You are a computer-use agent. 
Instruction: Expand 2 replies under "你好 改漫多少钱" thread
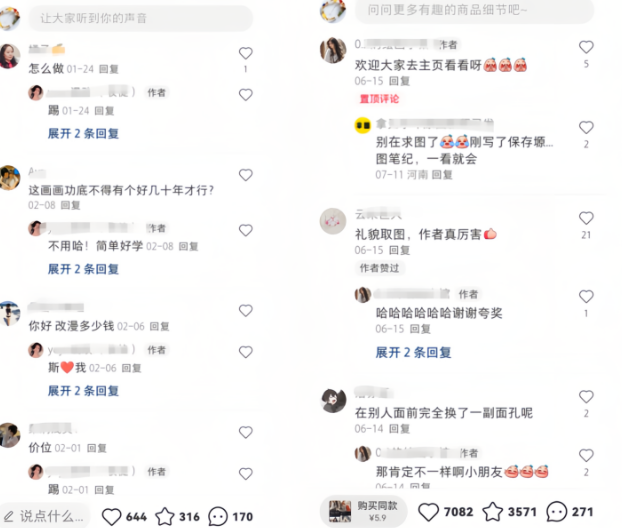pos(83,391)
